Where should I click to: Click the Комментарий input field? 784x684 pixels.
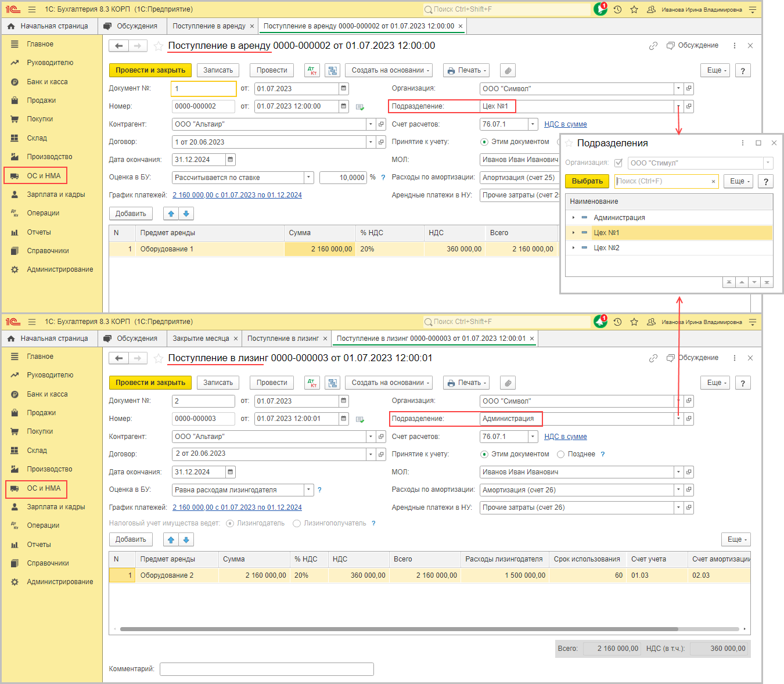pos(267,669)
